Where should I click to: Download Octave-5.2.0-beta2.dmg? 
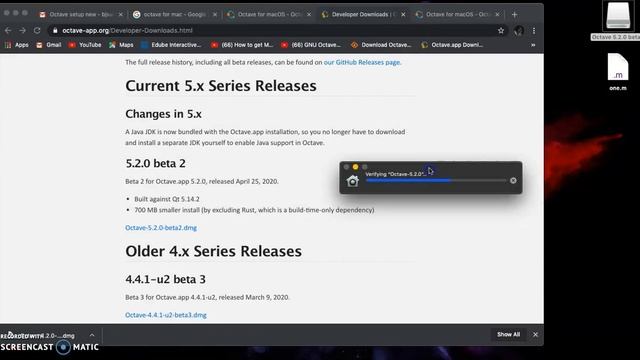pos(161,228)
